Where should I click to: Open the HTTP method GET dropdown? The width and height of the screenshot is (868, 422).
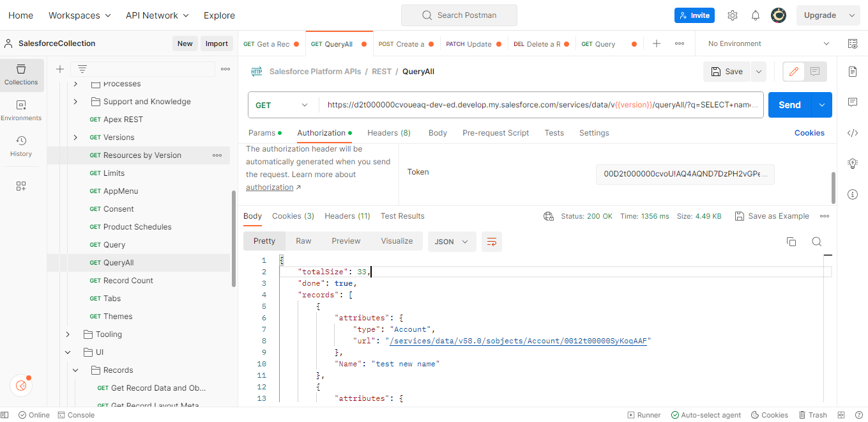(283, 105)
